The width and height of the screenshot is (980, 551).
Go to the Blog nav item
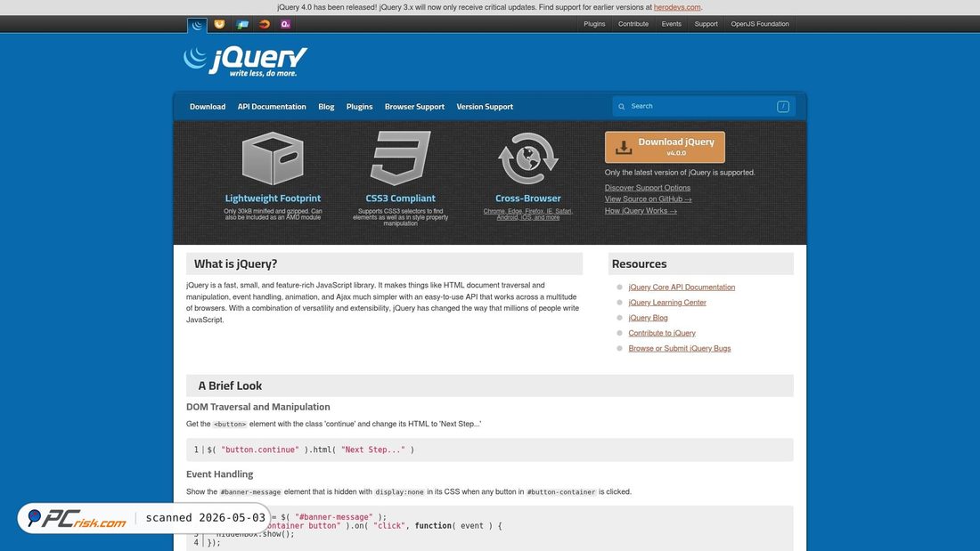pyautogui.click(x=326, y=107)
